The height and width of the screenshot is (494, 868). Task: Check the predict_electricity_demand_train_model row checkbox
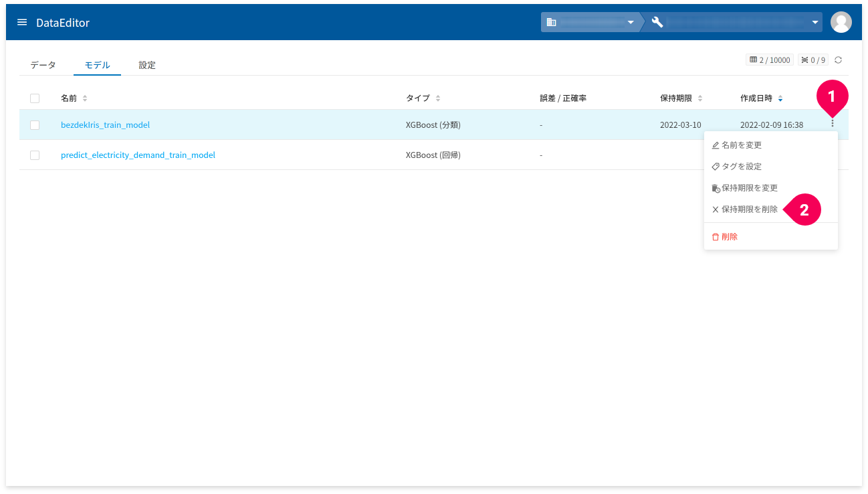pos(35,155)
